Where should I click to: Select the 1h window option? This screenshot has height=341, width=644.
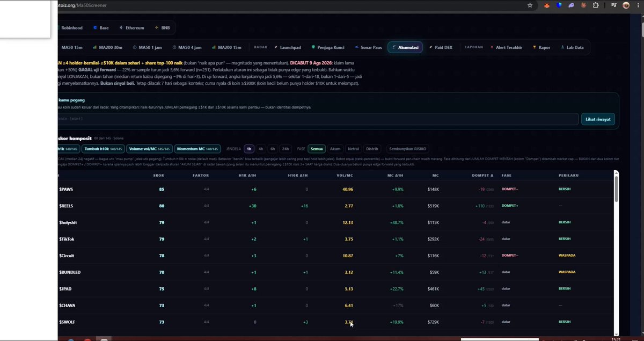249,149
